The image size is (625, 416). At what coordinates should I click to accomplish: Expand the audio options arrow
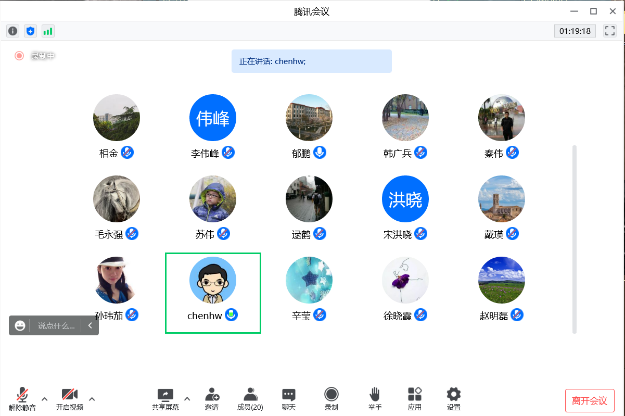click(44, 398)
